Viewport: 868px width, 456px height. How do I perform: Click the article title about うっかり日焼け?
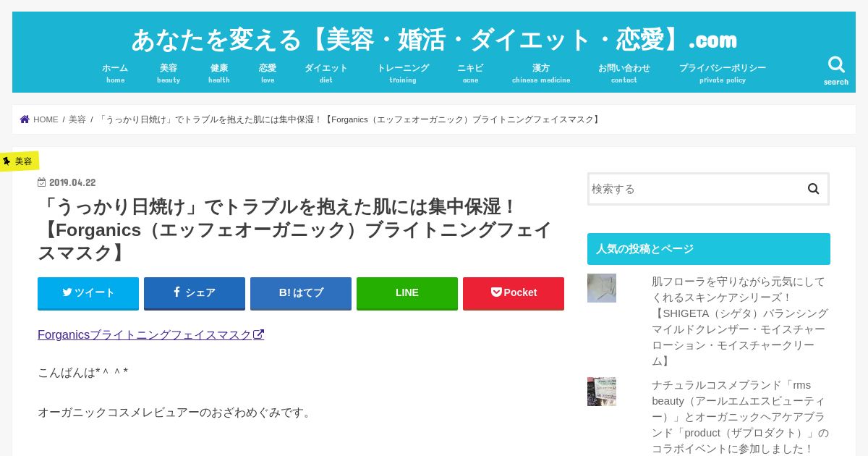point(295,229)
